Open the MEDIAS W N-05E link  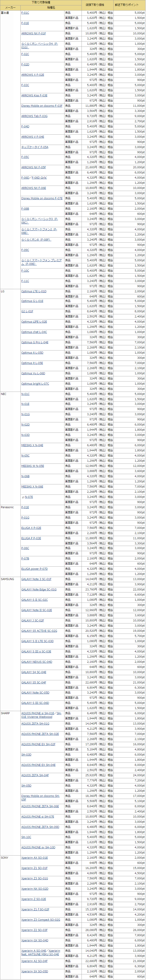33,466
